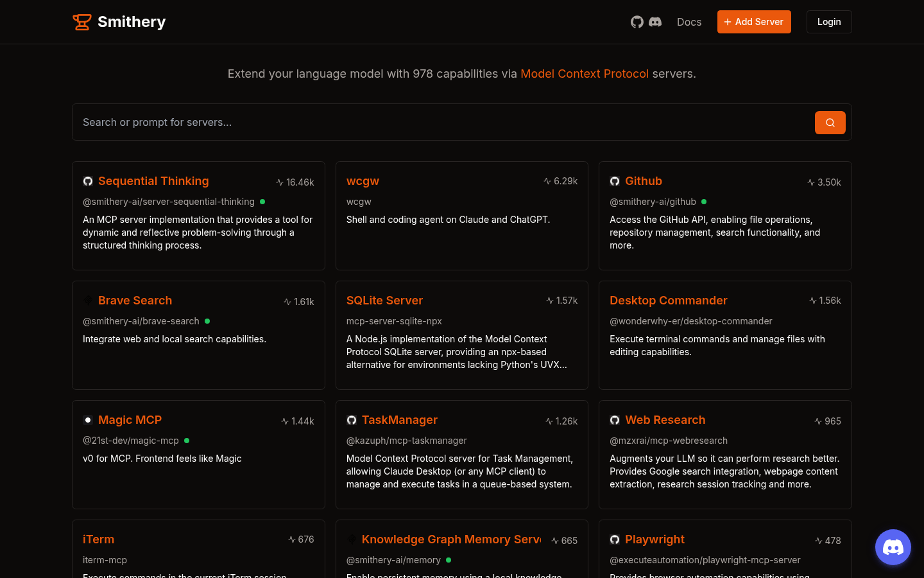Open the iTerm server listing

tap(98, 539)
